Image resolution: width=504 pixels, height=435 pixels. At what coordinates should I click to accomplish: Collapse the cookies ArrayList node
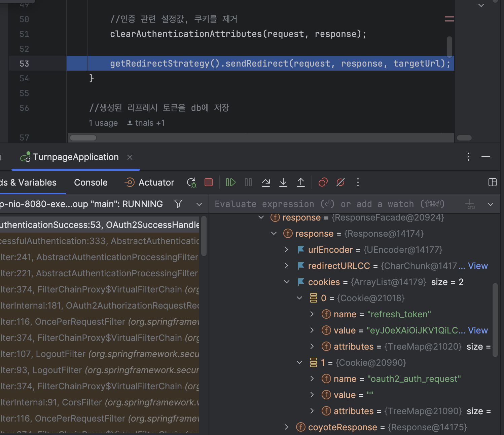[287, 282]
